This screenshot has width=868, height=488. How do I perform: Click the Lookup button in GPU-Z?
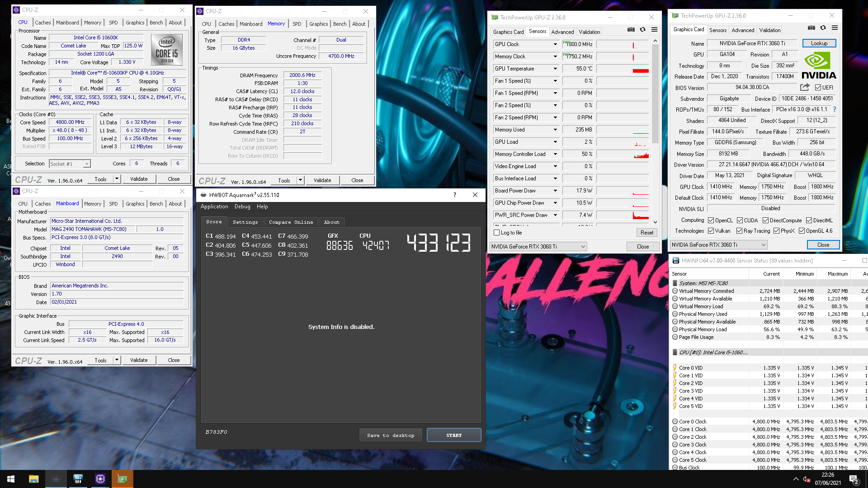(819, 43)
